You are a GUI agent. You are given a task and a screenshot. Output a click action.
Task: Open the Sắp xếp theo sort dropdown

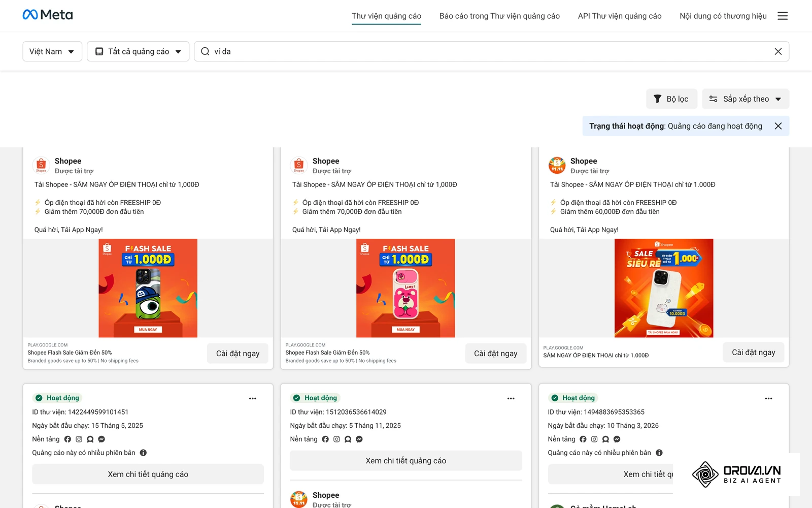[x=746, y=99]
